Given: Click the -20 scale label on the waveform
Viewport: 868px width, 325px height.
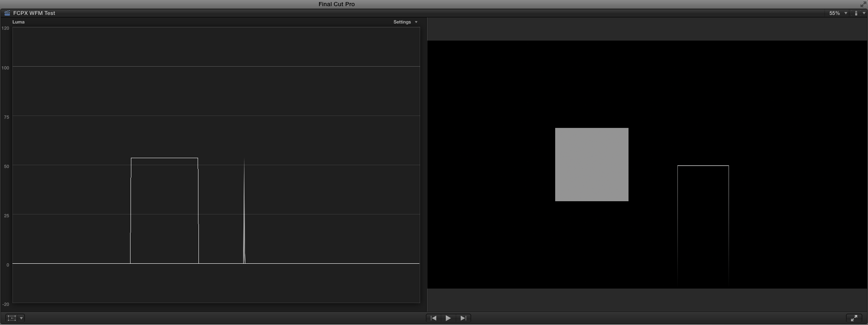Looking at the screenshot, I should pos(5,304).
